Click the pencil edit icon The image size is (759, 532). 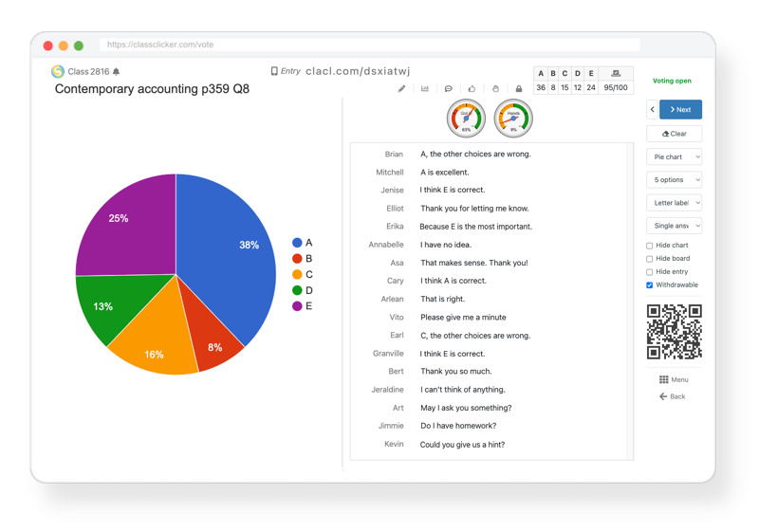pos(401,88)
